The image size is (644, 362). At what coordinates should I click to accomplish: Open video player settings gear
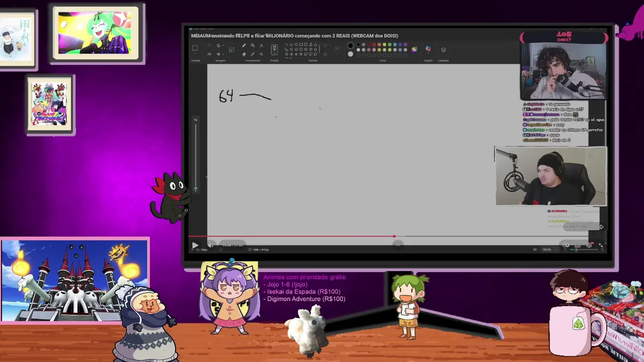(x=589, y=245)
